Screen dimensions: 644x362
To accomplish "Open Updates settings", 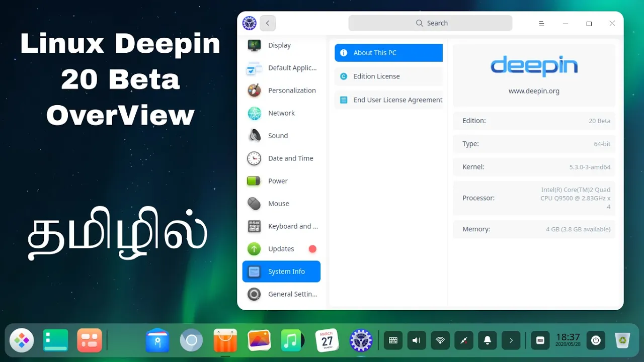I will [x=281, y=249].
